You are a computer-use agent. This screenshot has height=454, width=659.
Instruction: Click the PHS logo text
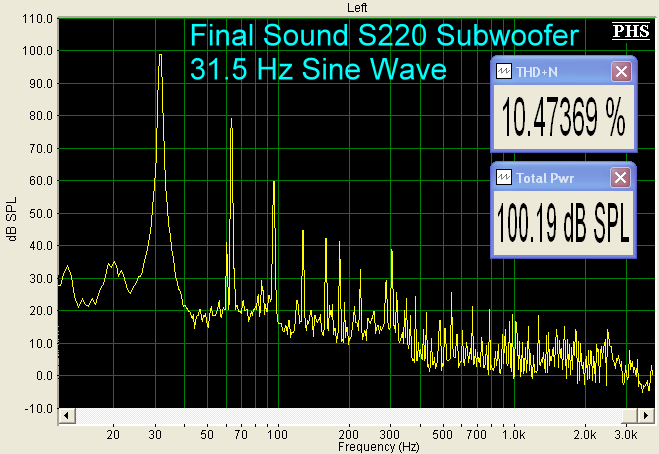point(631,32)
